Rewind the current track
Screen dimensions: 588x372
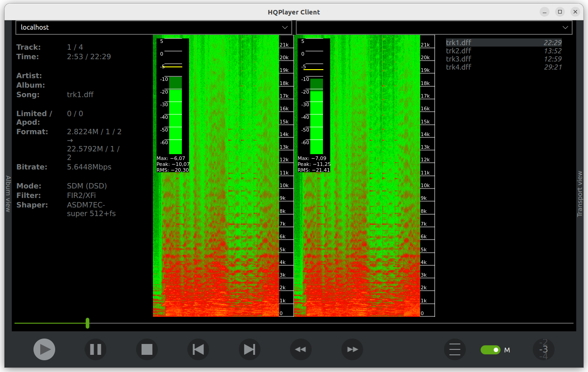pos(301,349)
